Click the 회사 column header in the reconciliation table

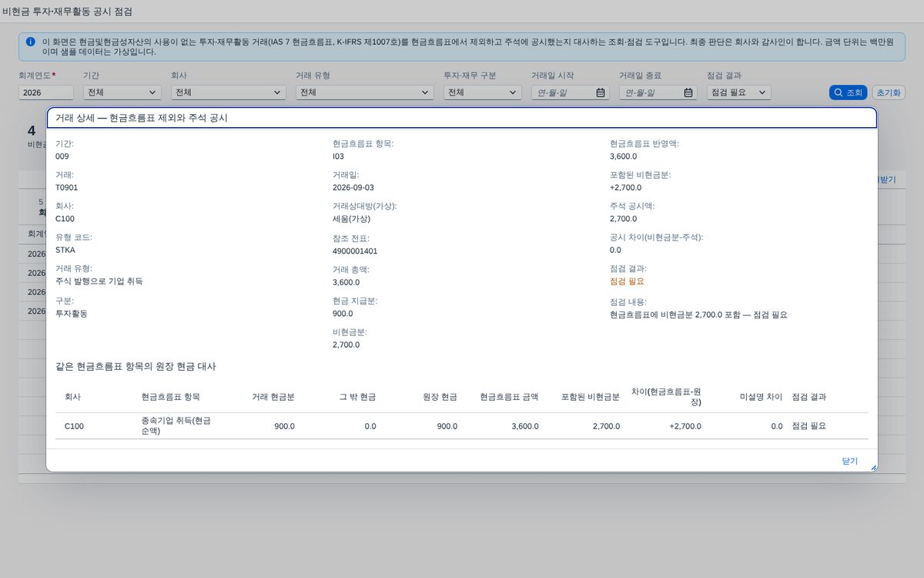72,397
